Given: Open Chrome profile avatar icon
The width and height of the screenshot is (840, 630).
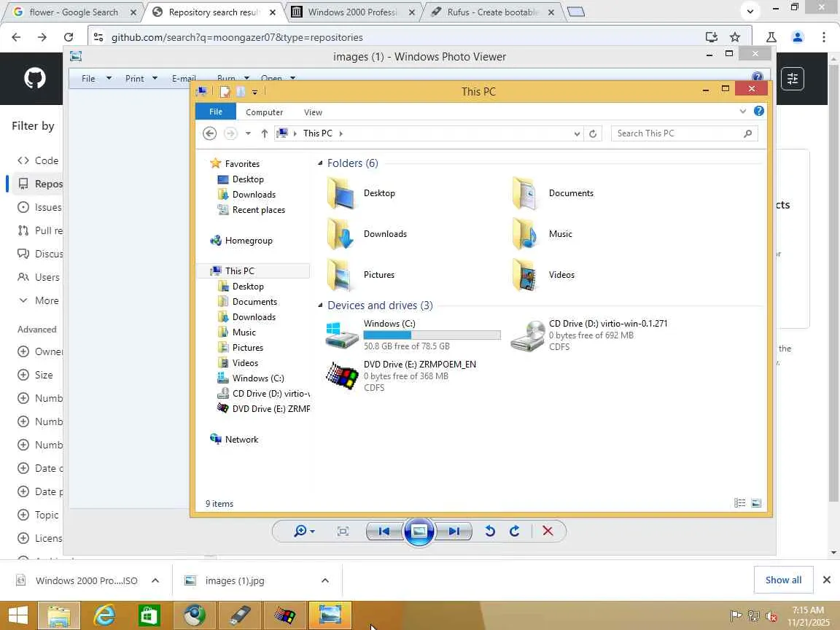Looking at the screenshot, I should tap(798, 37).
